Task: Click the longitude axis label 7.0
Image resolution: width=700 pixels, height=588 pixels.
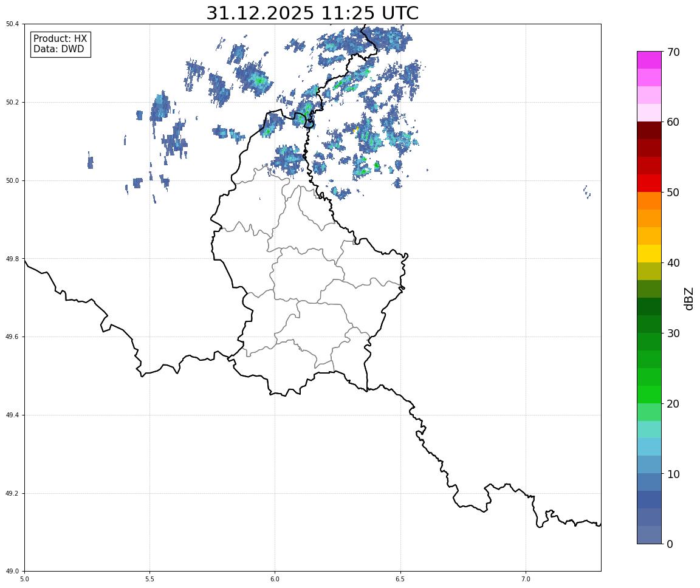Action: (x=526, y=579)
